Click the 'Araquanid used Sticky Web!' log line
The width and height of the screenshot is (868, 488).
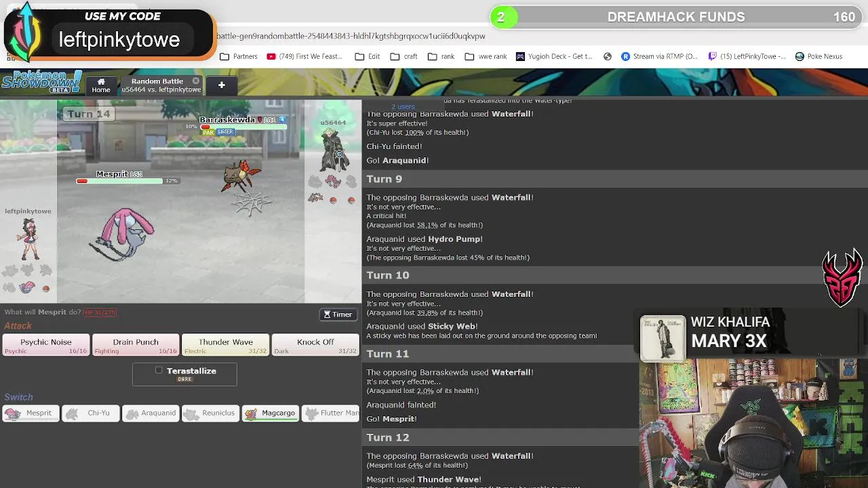[x=422, y=326]
